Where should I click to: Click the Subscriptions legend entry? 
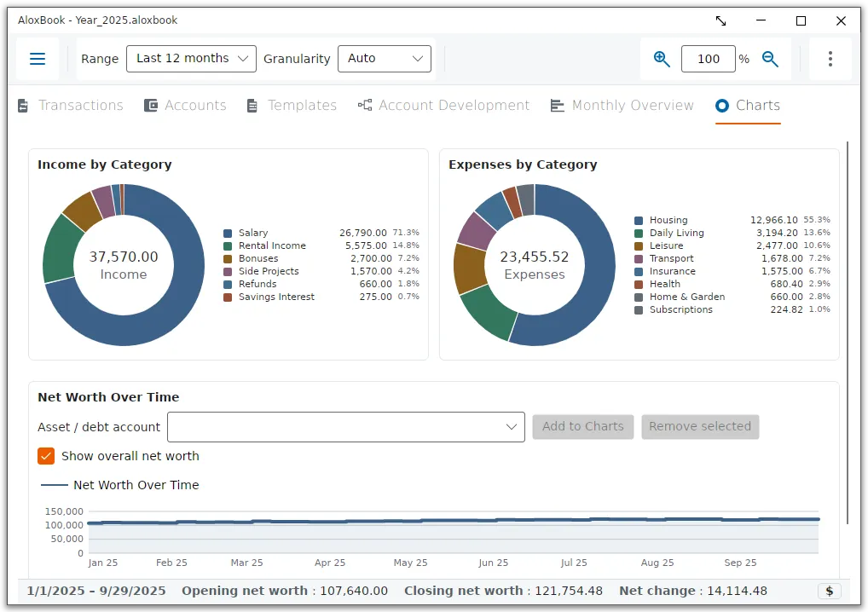[732, 309]
